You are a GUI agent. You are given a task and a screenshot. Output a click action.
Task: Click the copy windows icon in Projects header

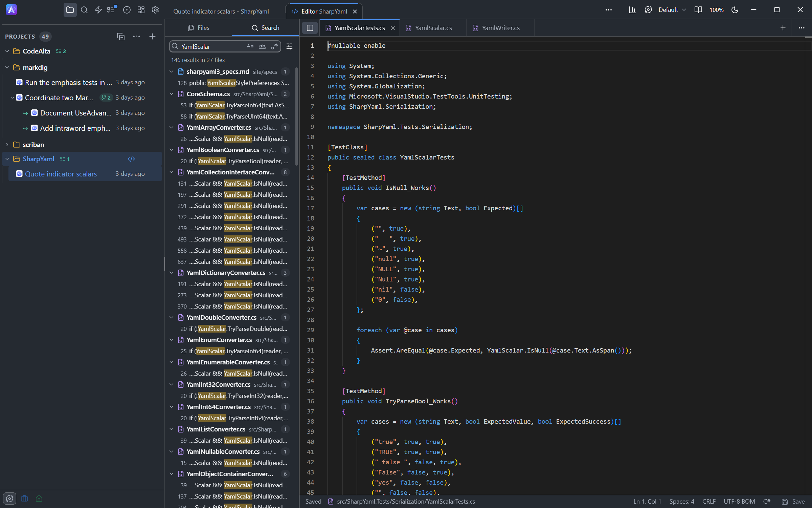[x=121, y=36]
